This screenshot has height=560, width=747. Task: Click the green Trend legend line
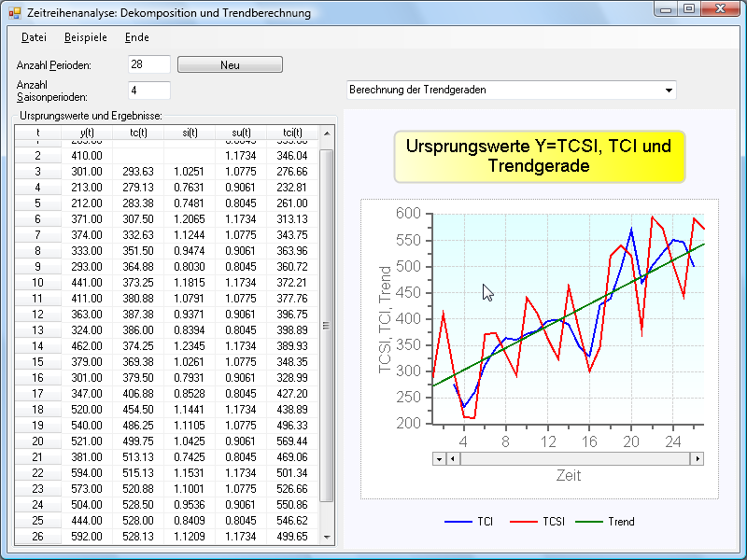[588, 522]
